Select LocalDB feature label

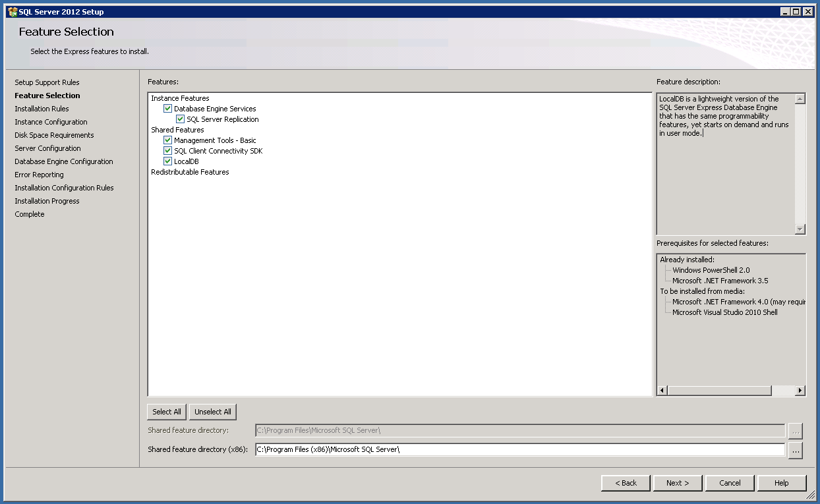[187, 161]
